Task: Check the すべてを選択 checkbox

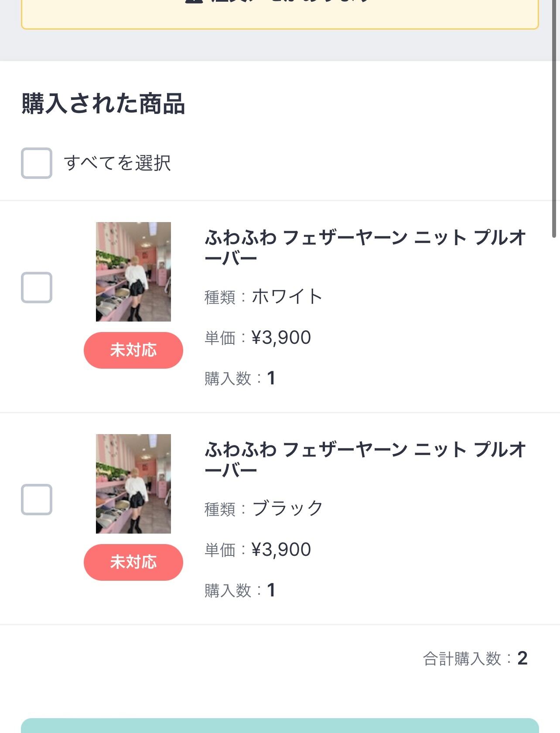Action: point(37,163)
